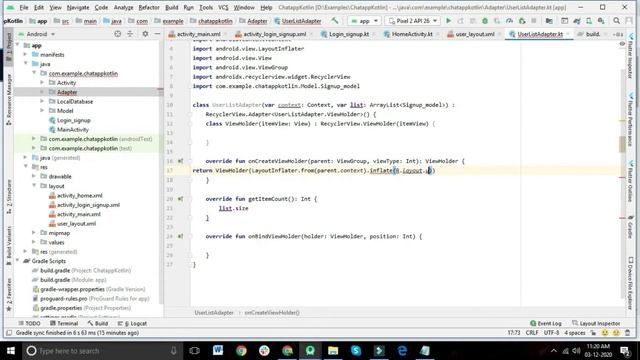The image size is (640, 360).
Task: Open Project panel gear settings
Action: tap(145, 34)
